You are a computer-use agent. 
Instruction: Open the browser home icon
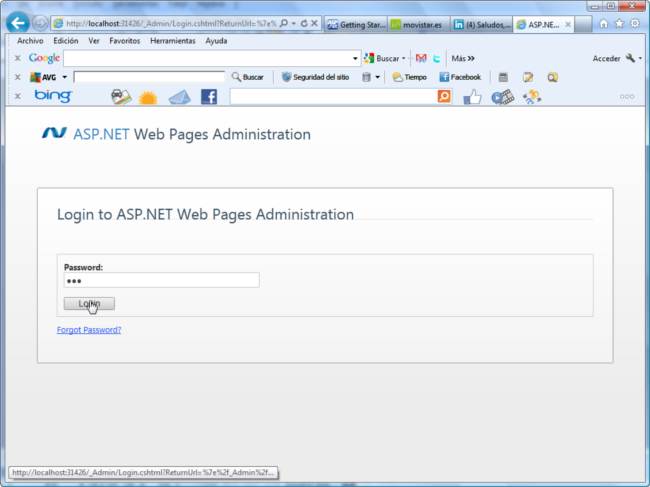(603, 23)
